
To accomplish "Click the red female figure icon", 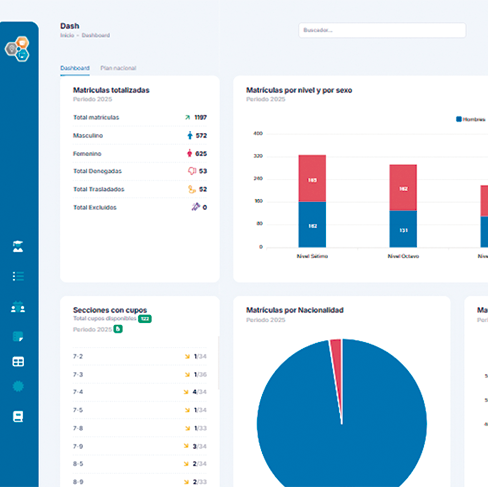I will [189, 153].
